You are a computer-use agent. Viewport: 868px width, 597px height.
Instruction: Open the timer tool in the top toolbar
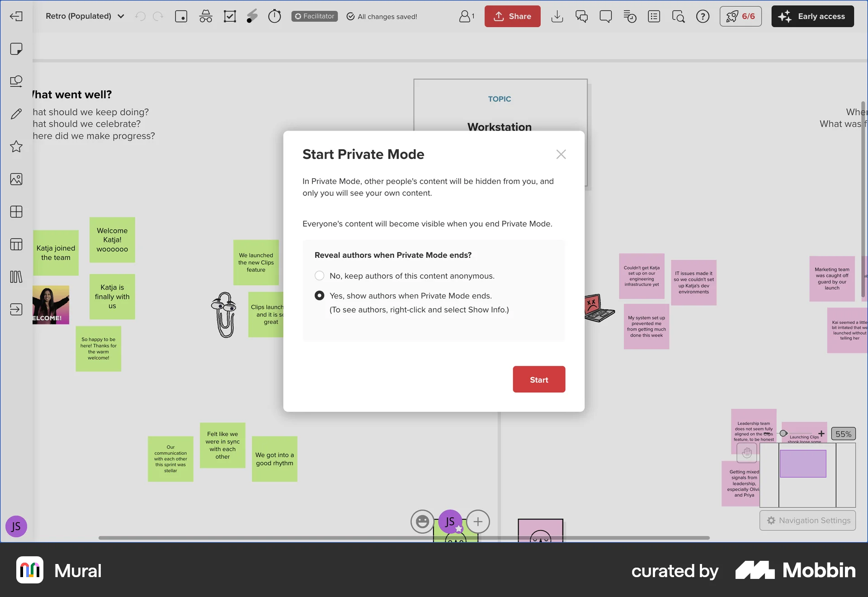274,16
